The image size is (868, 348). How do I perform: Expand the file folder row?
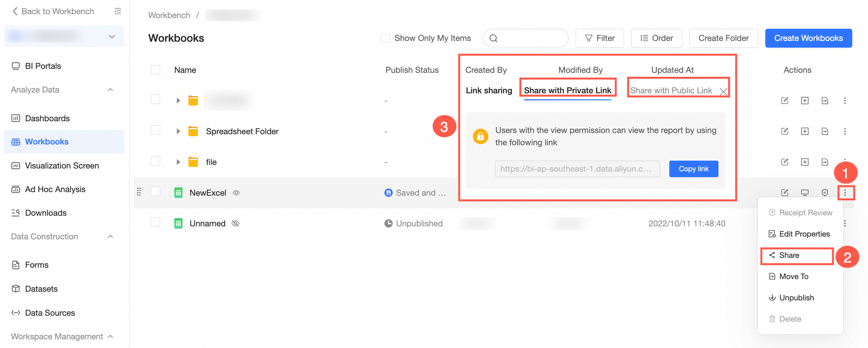tap(178, 162)
